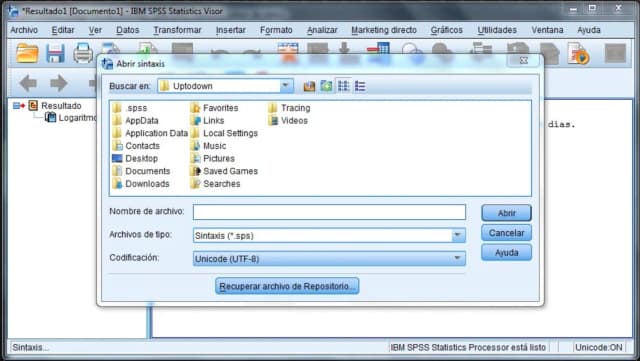The height and width of the screenshot is (361, 640).
Task: Click the Unicode:ON status indicator
Action: 598,348
